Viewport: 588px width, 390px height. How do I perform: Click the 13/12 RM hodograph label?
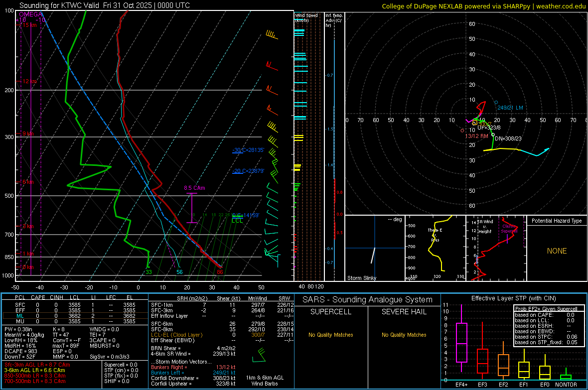[x=476, y=136]
